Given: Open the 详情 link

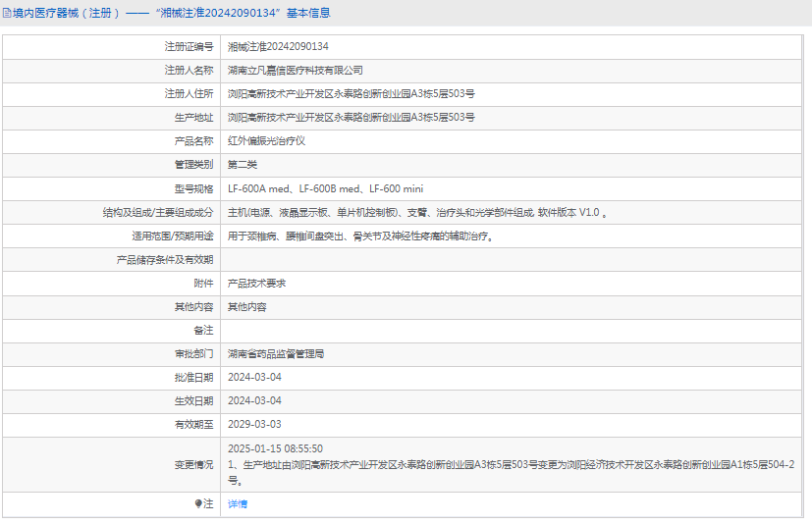Looking at the screenshot, I should tap(238, 503).
